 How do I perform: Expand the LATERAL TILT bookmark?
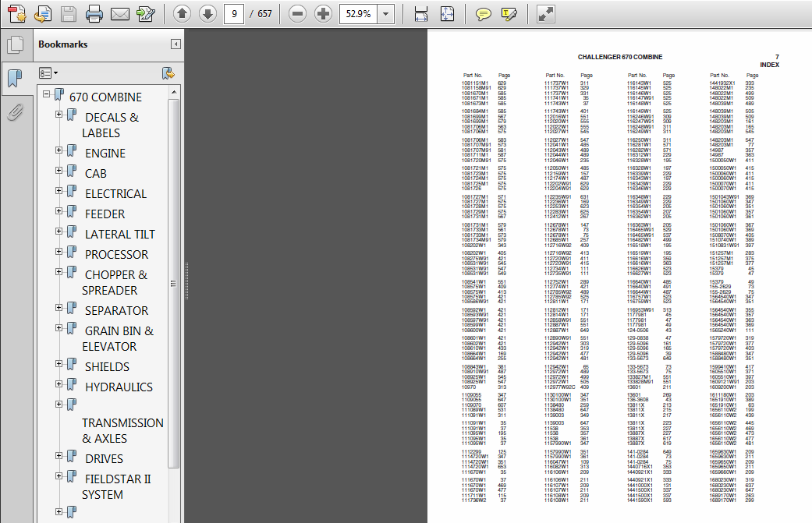click(59, 231)
